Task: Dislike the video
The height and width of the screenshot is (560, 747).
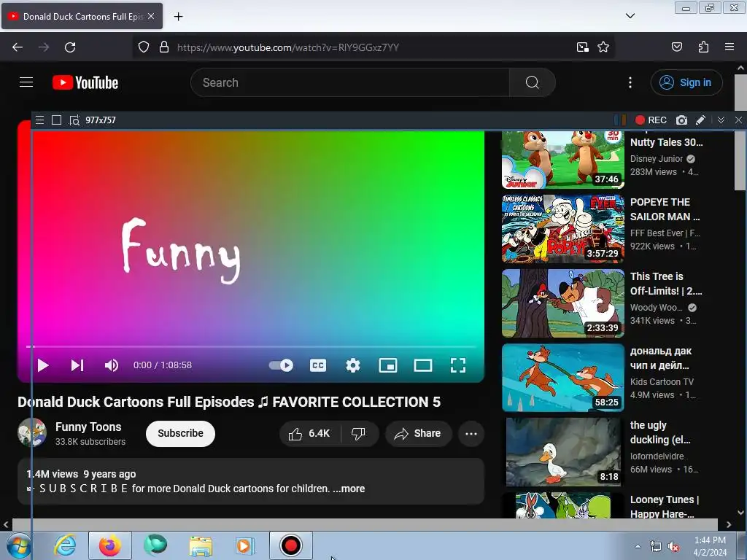Action: pos(359,433)
